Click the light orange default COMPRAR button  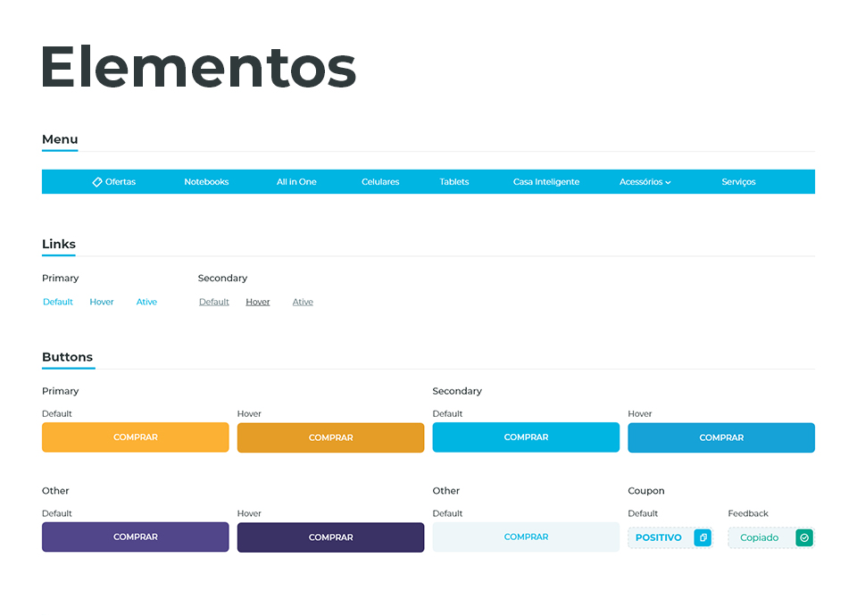pos(136,437)
